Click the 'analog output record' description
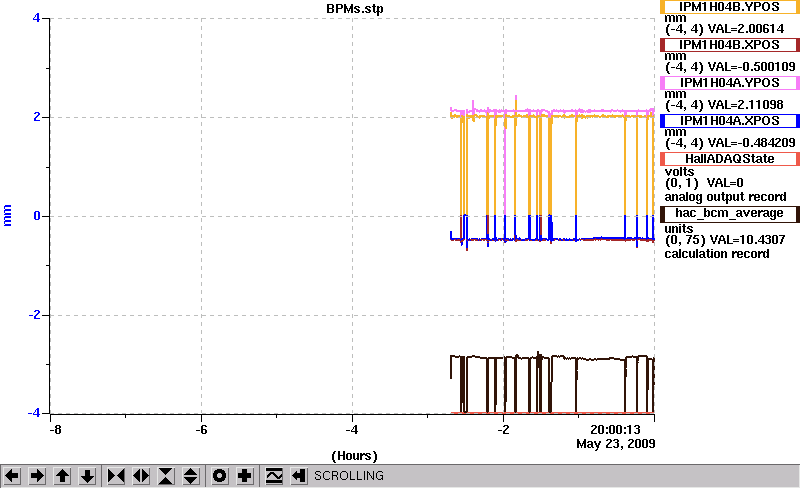The image size is (800, 488). (x=726, y=197)
